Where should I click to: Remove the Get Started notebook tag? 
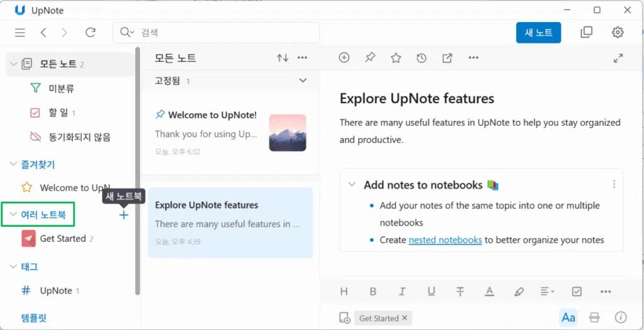click(x=404, y=317)
